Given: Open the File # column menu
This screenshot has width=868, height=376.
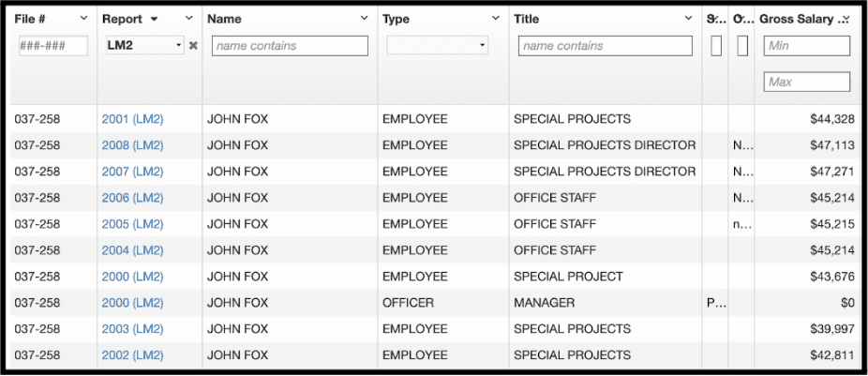Looking at the screenshot, I should pyautogui.click(x=83, y=19).
